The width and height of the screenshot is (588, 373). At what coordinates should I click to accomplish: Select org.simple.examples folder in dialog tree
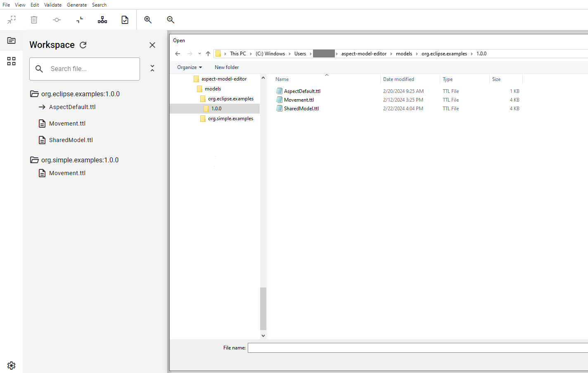coord(230,119)
